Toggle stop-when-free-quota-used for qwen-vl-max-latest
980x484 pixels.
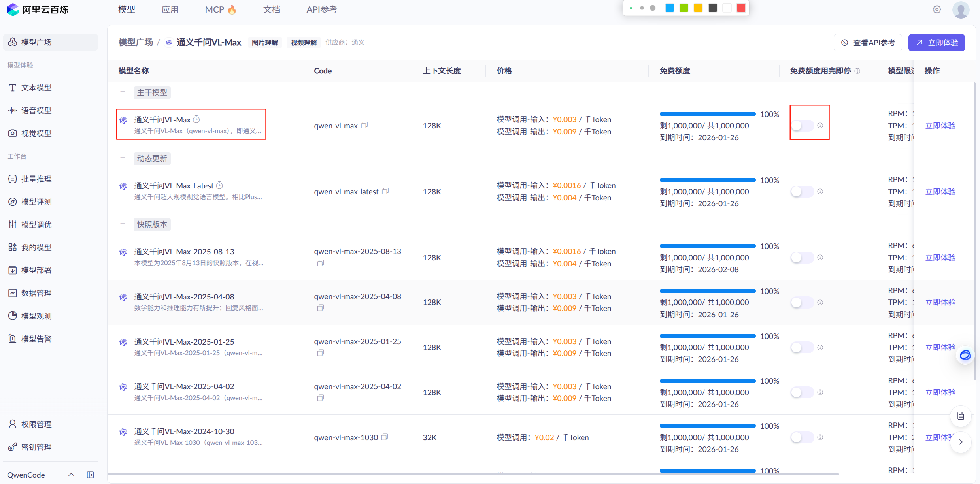coord(802,192)
